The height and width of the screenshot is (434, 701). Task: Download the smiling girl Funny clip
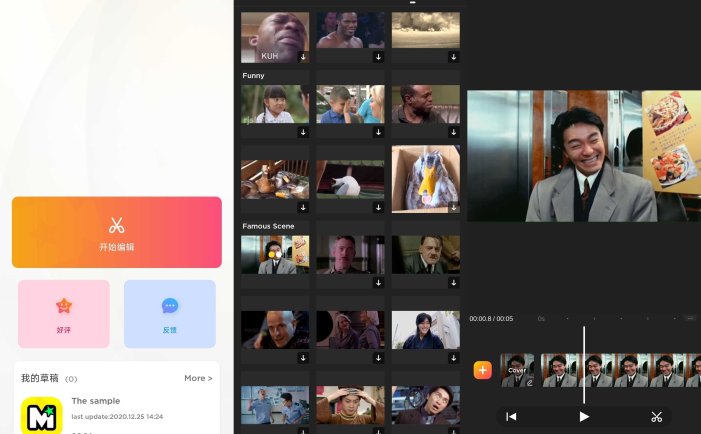303,132
